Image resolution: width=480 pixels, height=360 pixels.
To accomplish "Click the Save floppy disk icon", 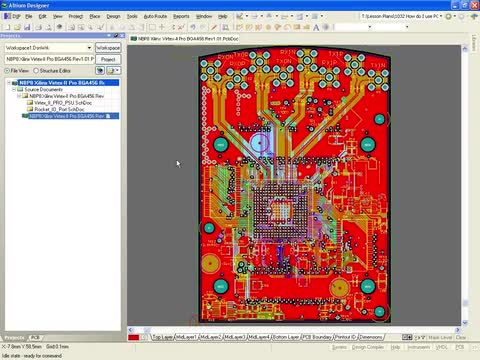I will click(x=27, y=27).
